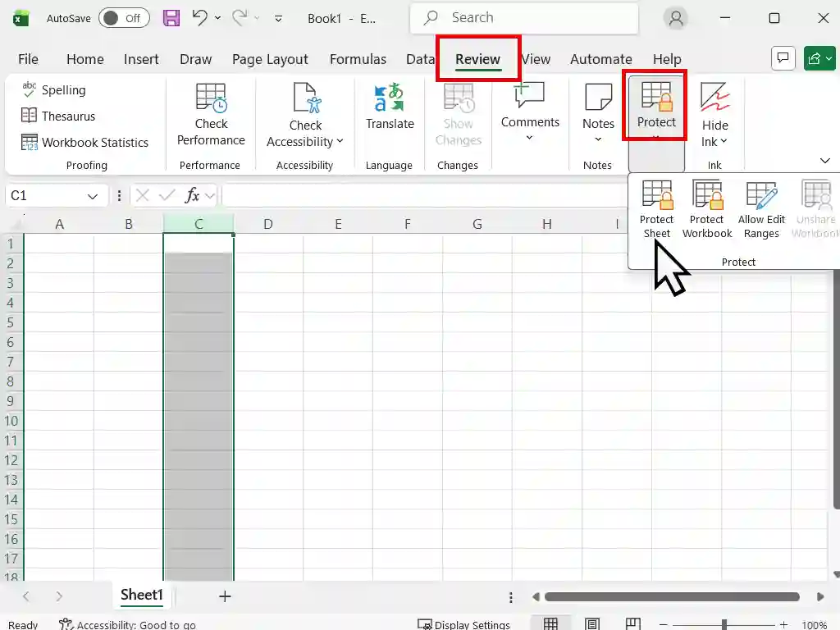
Task: Run Check Performance
Action: click(210, 115)
